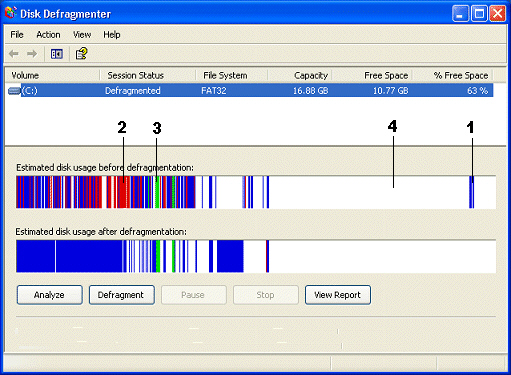Click the 10.77 GB free space value
This screenshot has height=375, width=511.
pyautogui.click(x=390, y=90)
